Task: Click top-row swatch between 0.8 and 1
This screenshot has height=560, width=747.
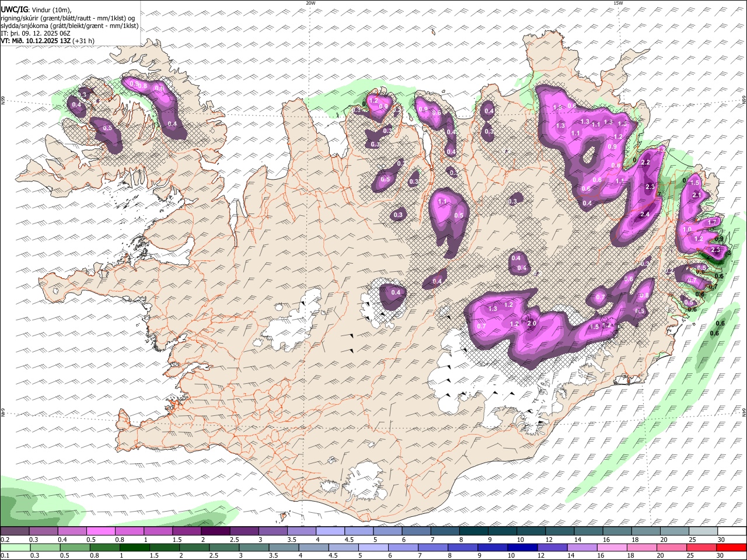Action: 130,531
